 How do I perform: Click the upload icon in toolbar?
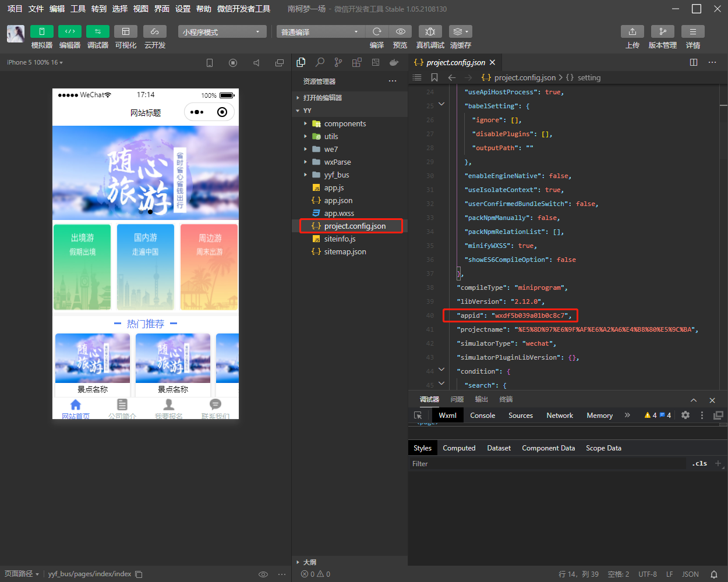tap(632, 31)
